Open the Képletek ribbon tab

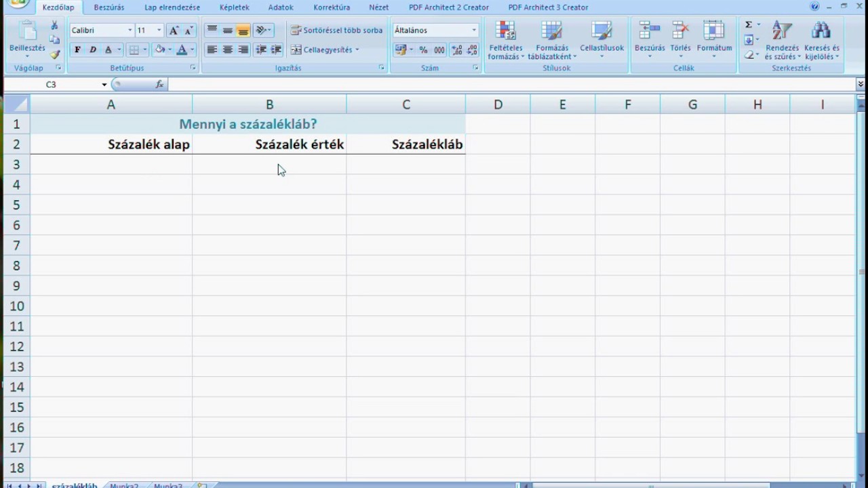[235, 7]
